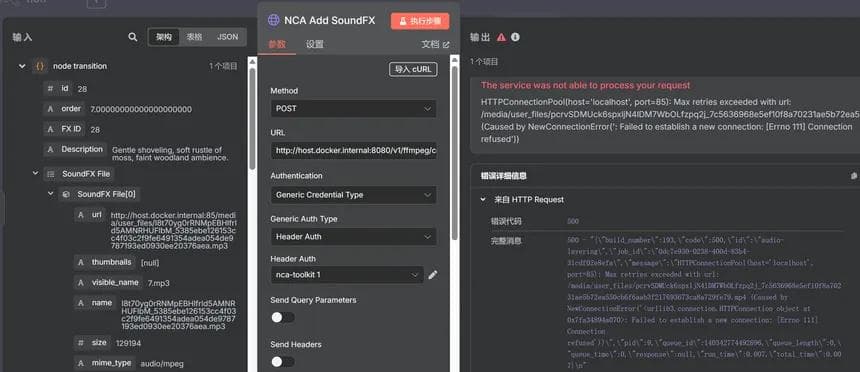Screen dimensions: 860x372
Task: Click the 错误详细信息 section heading
Action: (x=504, y=176)
